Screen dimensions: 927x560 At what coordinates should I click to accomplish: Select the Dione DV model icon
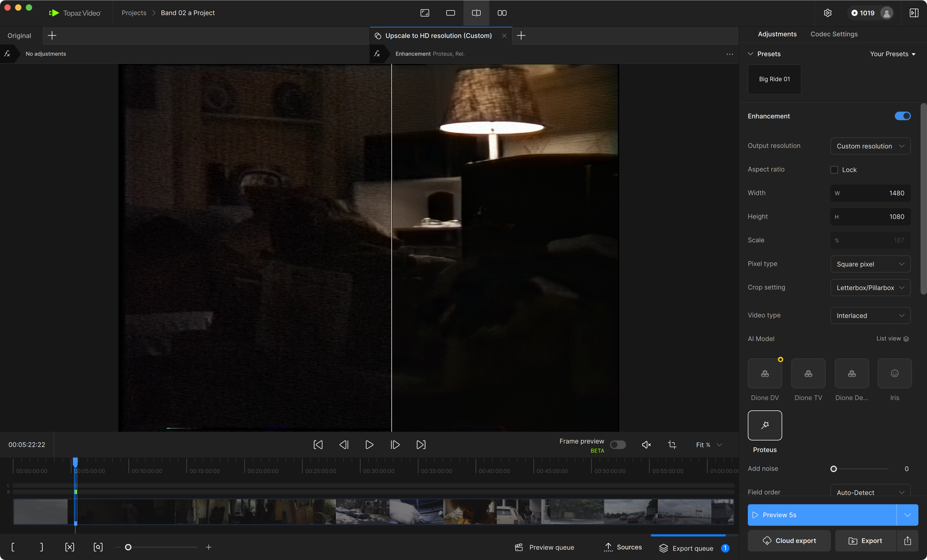pyautogui.click(x=764, y=373)
